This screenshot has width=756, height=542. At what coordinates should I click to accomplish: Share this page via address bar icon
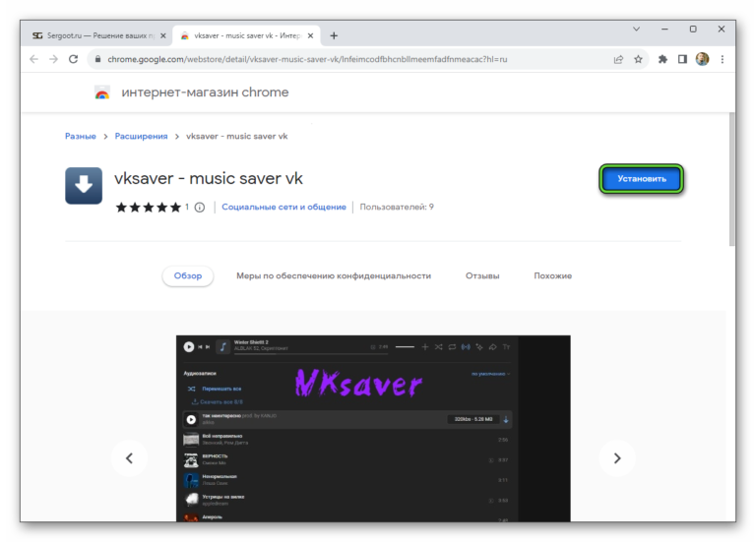point(618,59)
